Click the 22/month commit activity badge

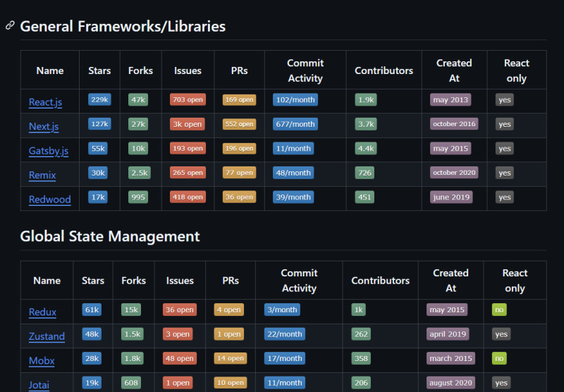285,334
